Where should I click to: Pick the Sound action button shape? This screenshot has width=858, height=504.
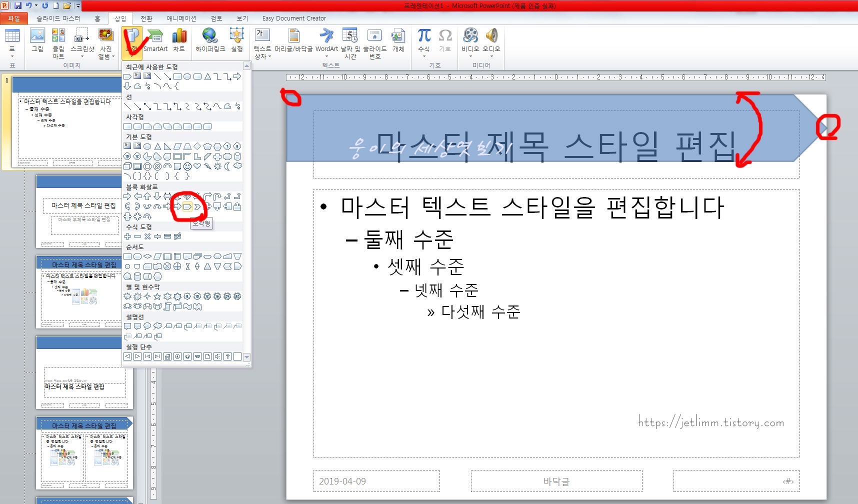tap(217, 356)
